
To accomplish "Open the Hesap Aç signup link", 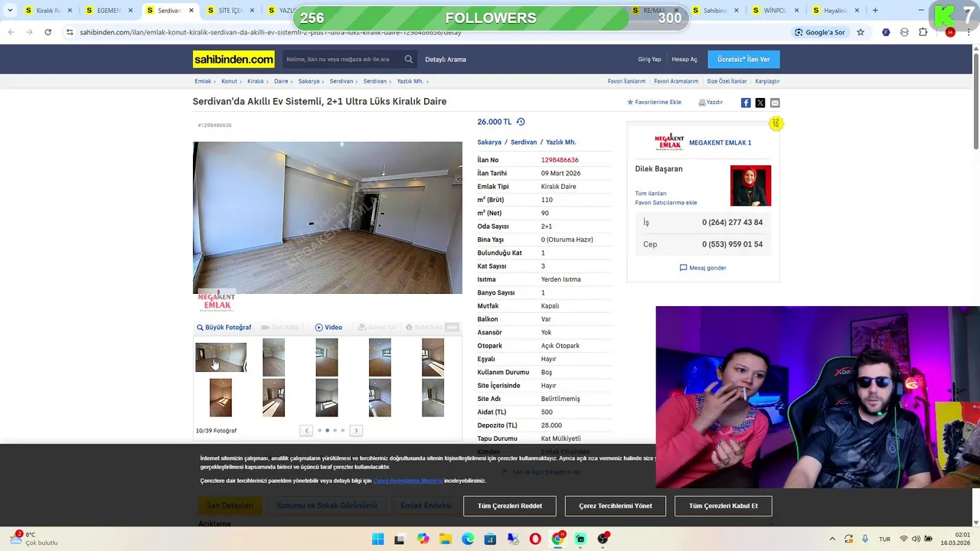I will pos(684,59).
